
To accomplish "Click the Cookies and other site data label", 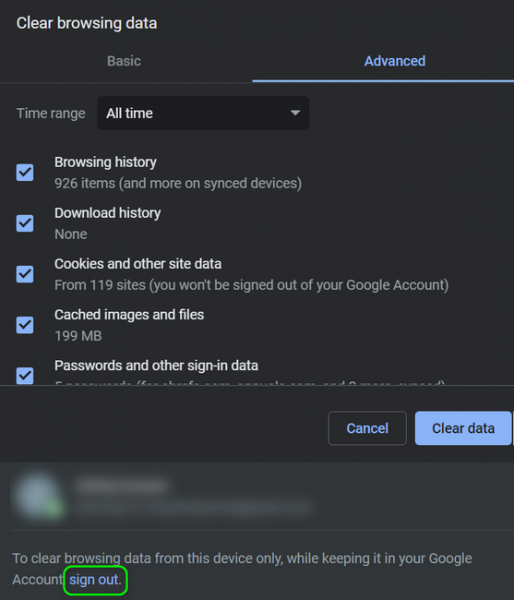I will [138, 264].
